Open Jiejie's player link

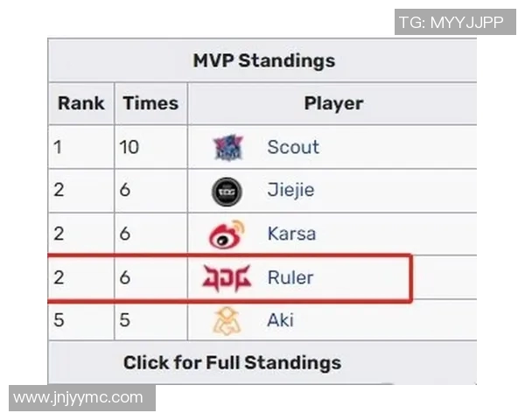290,191
